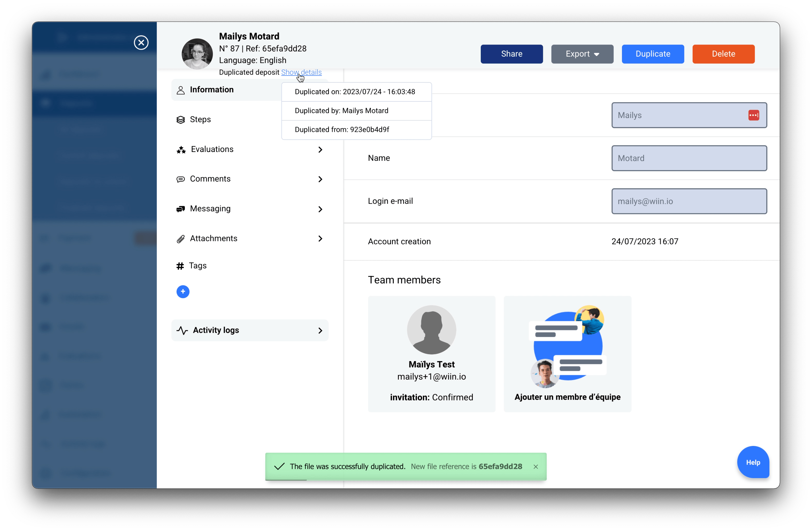Click the 'N° 87 | Ref: 65efa9dd28' header text
Screen dimensions: 812x531
coord(262,49)
